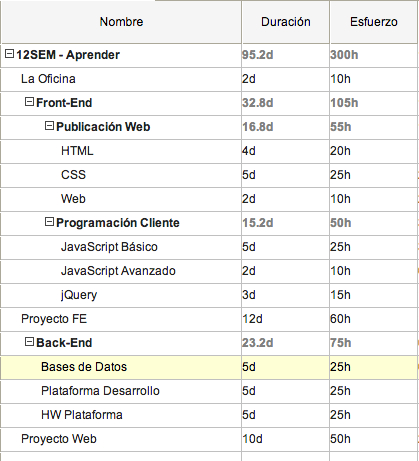Screen dimensions: 419x461
Task: Collapse the Programación Cliente group
Action: point(49,222)
